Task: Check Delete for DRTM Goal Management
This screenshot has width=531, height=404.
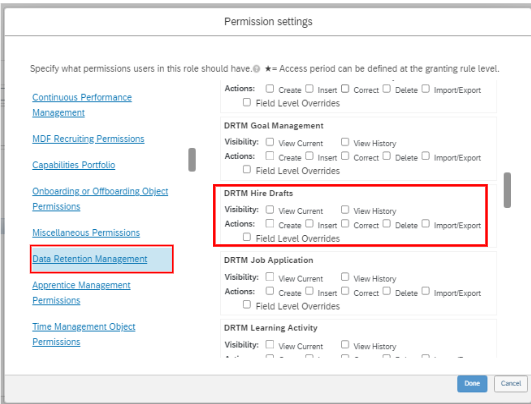Action: (x=386, y=156)
